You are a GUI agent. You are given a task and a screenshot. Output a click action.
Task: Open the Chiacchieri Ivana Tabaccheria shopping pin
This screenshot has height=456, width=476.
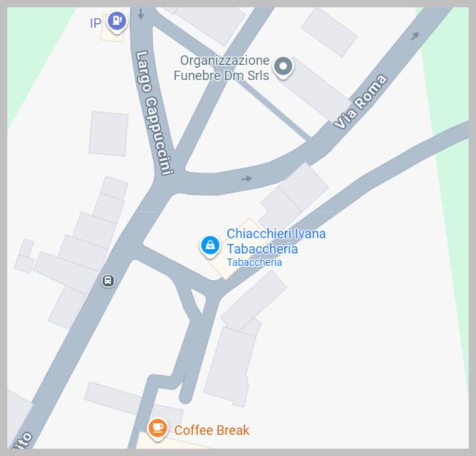tap(210, 246)
